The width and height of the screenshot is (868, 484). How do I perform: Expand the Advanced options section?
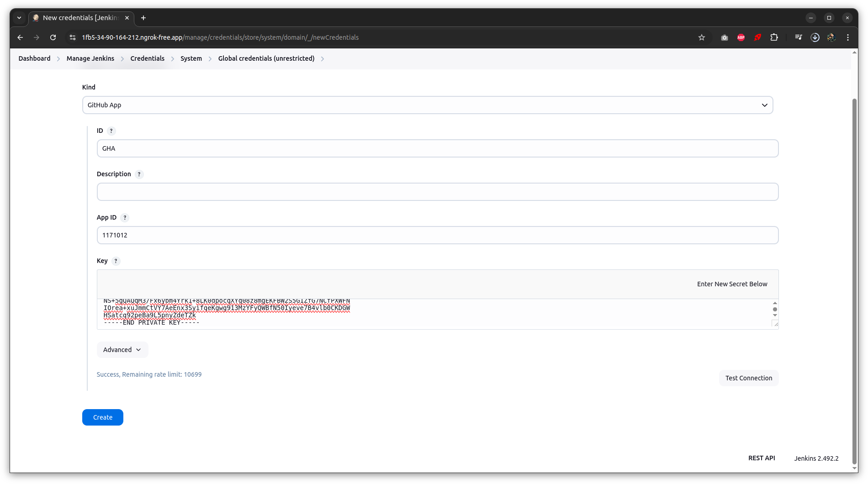(x=122, y=350)
